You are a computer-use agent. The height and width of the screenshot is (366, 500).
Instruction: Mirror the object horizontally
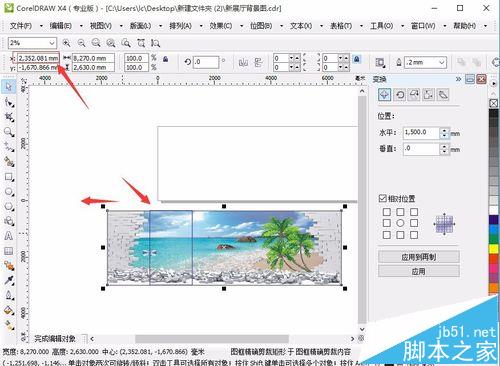(x=243, y=62)
